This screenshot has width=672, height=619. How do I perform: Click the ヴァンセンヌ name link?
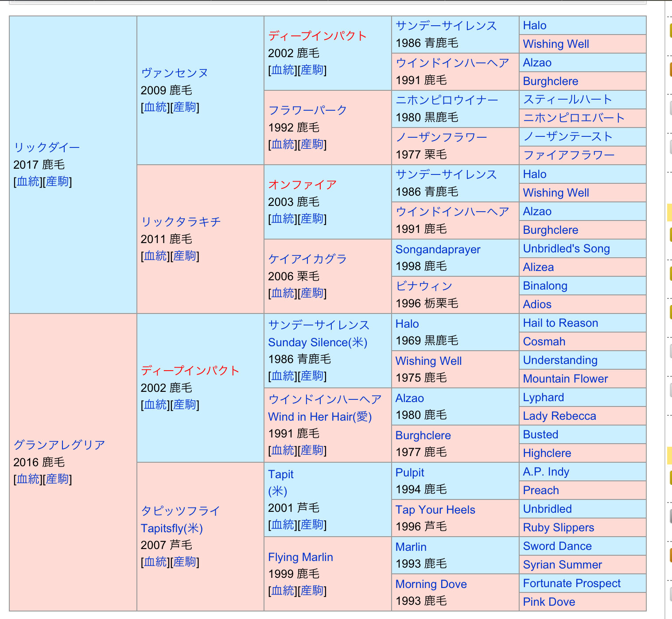click(x=174, y=73)
